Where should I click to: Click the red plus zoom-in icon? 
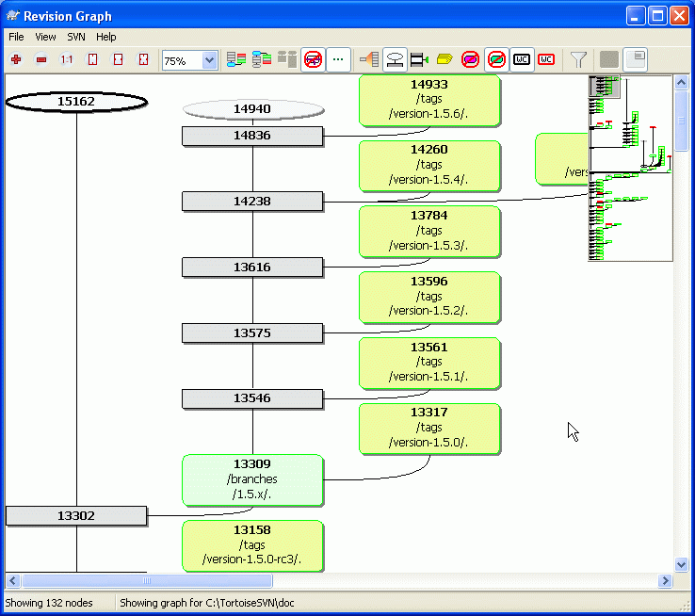[x=16, y=59]
